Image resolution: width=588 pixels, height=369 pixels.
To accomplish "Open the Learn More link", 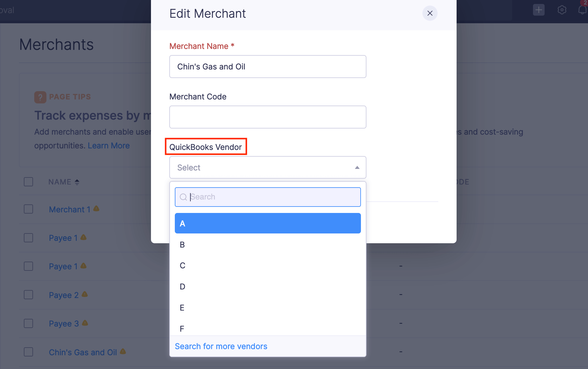I will [x=108, y=146].
